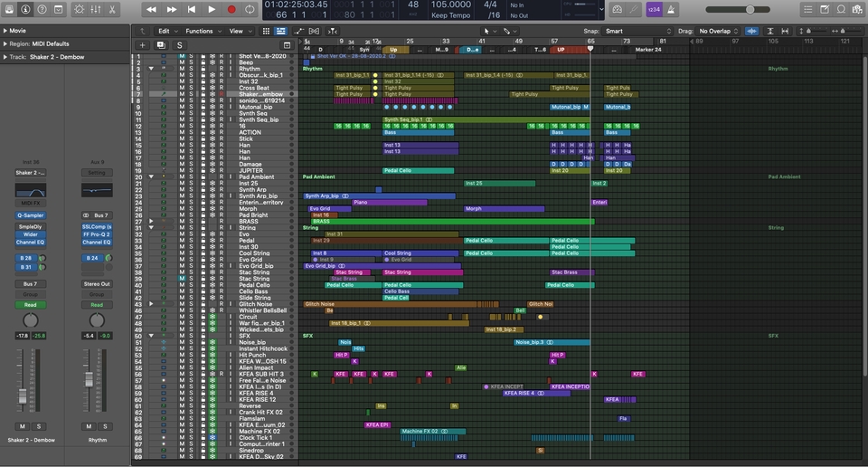
Task: Click Read automation on Shaker strip
Action: (31, 305)
